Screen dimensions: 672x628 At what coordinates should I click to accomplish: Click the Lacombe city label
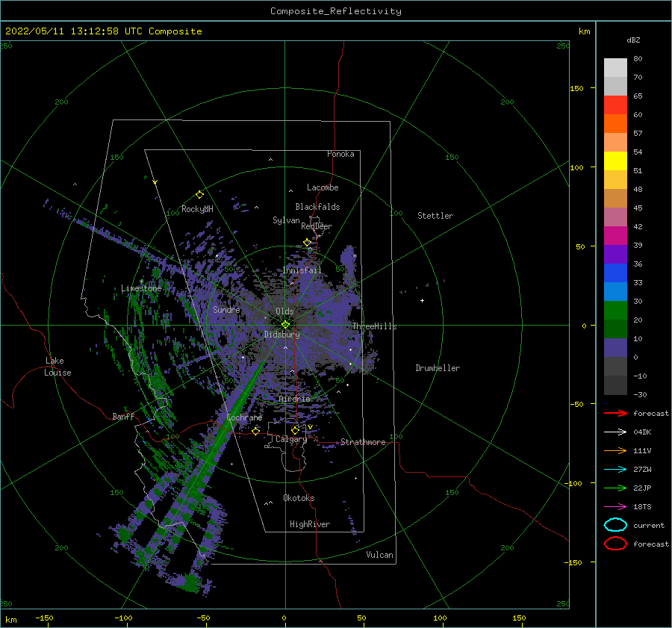point(323,187)
